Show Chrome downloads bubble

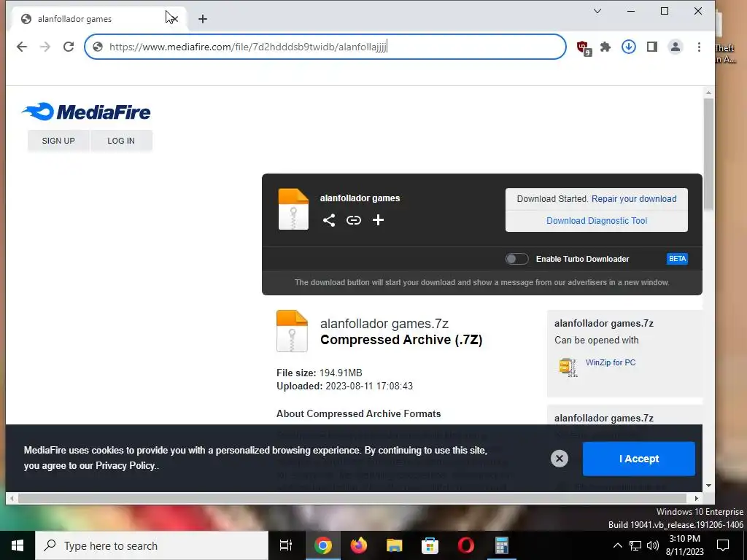[629, 47]
